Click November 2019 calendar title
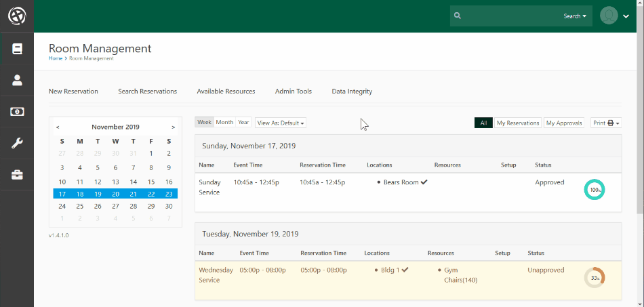This screenshot has height=307, width=644. 115,127
